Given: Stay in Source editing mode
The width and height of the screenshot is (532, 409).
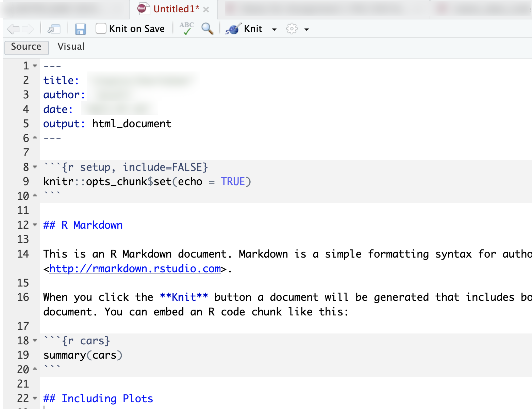Looking at the screenshot, I should point(26,47).
